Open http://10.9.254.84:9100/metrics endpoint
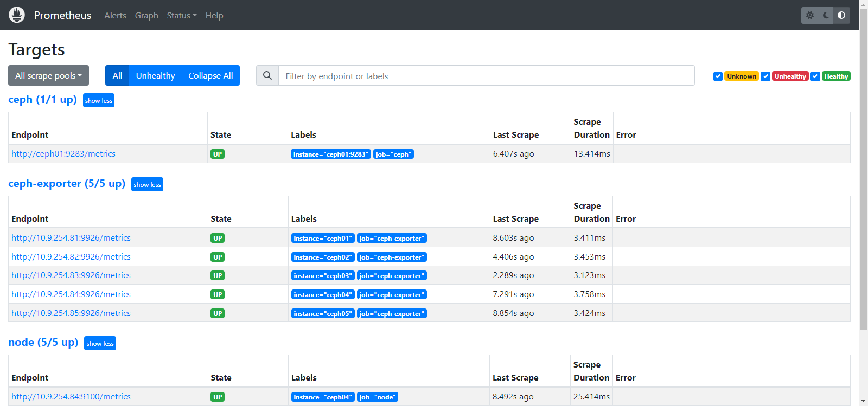868x406 pixels. coord(71,396)
